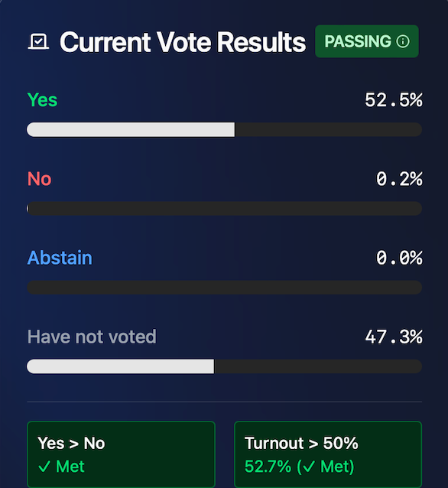Click the Turnout > 50% condition card
The width and height of the screenshot is (448, 488).
click(x=328, y=454)
